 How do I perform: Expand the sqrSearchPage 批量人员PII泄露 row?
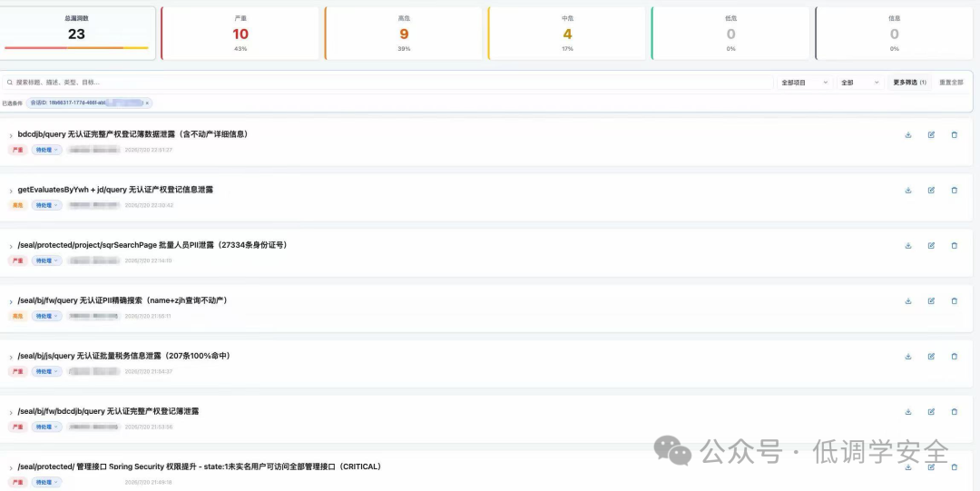(11, 247)
